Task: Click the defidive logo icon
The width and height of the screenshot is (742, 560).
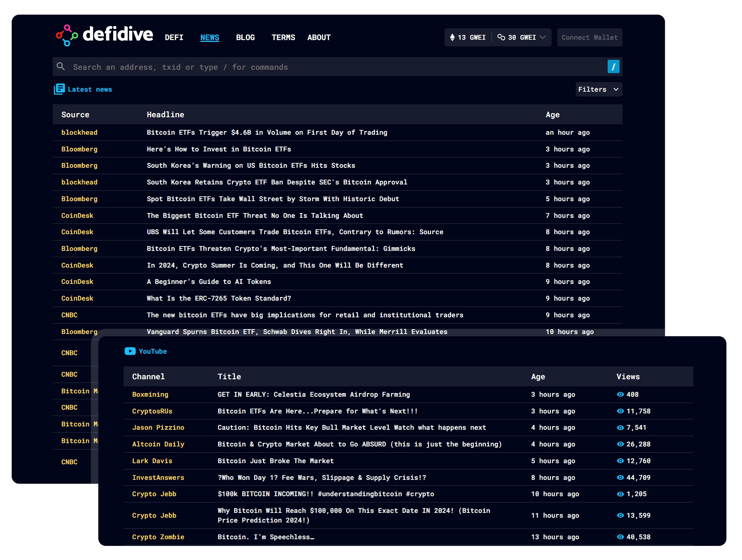Action: (67, 36)
